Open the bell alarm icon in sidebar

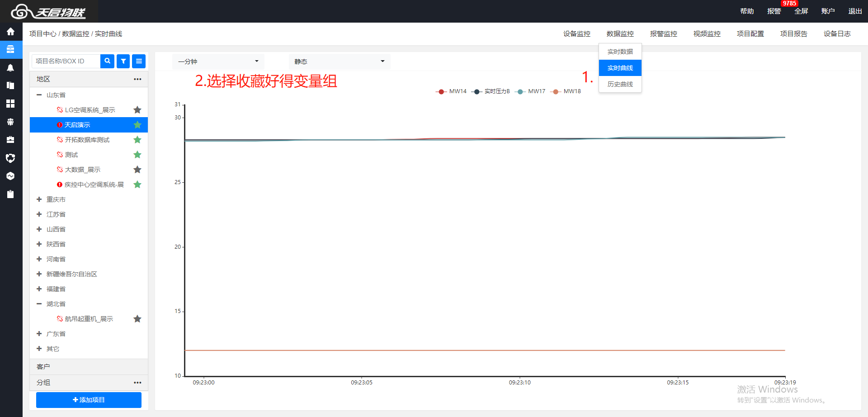[10, 68]
